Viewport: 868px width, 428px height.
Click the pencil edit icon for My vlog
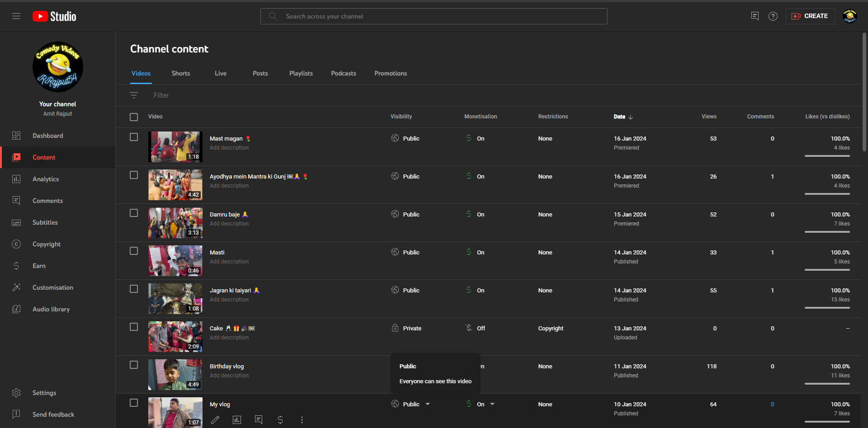pos(215,420)
